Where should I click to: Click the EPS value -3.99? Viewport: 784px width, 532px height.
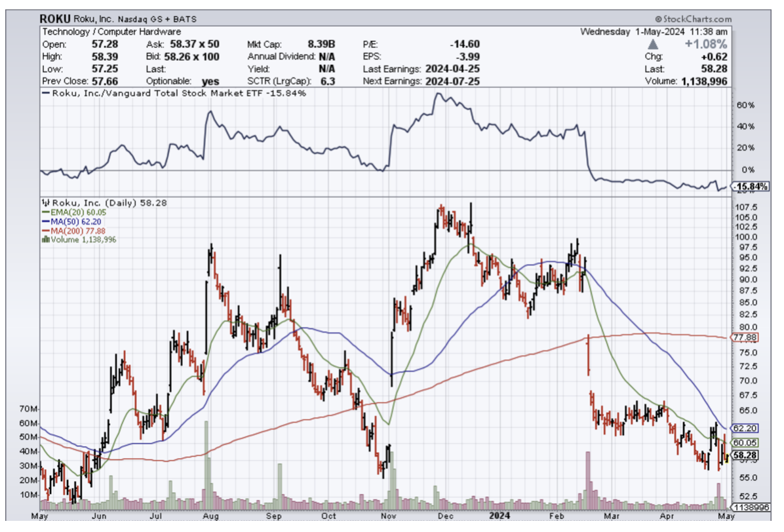point(468,57)
